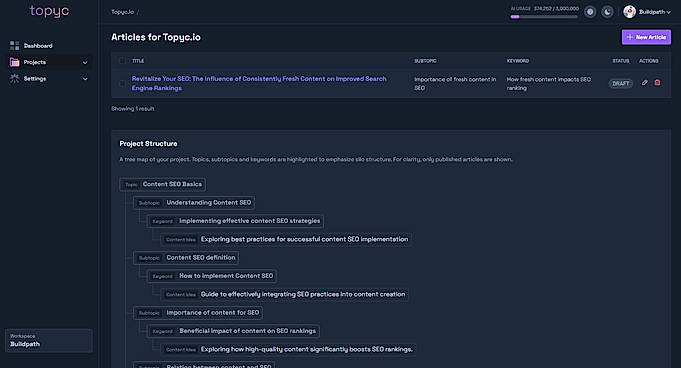This screenshot has height=368, width=681.
Task: Select 'Understanding Content SEO' subtopic node
Action: (194, 202)
